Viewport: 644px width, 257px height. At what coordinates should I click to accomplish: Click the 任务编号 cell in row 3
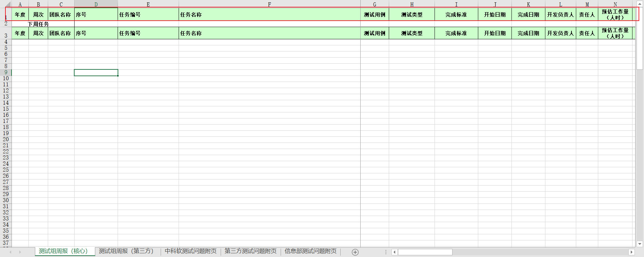(x=148, y=33)
